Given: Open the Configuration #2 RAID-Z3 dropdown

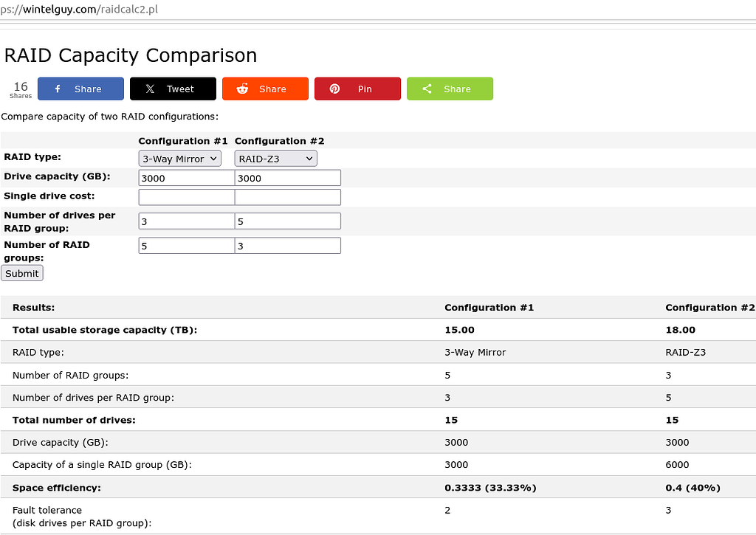Looking at the screenshot, I should 275,158.
